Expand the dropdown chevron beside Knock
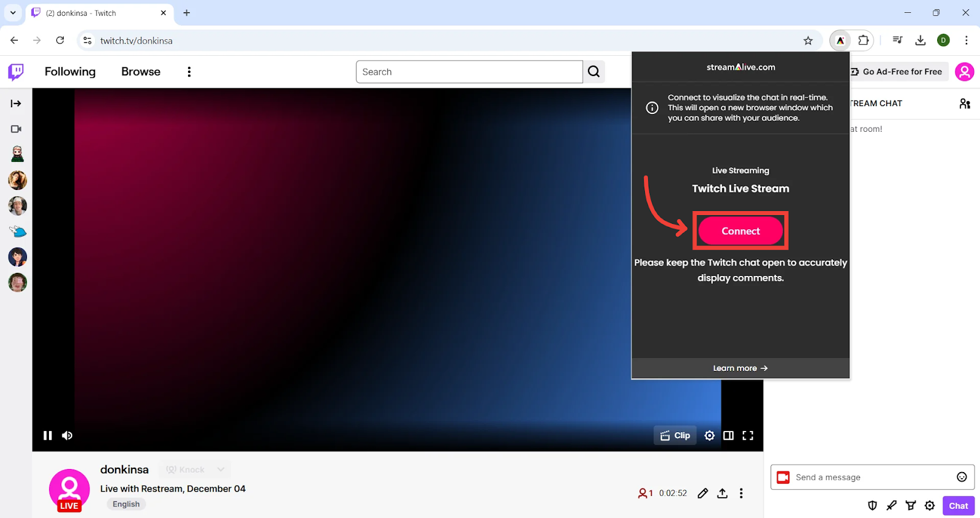 pyautogui.click(x=221, y=470)
